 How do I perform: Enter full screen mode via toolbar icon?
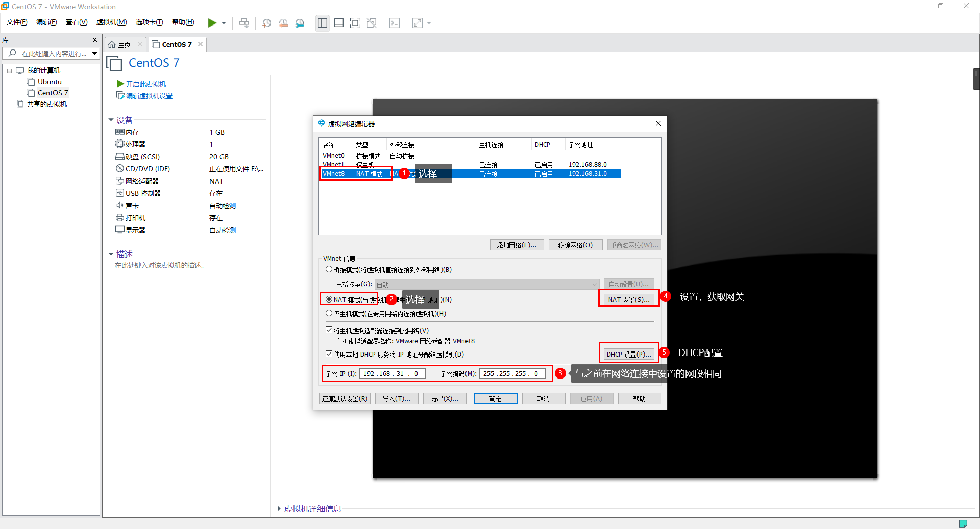tap(355, 23)
